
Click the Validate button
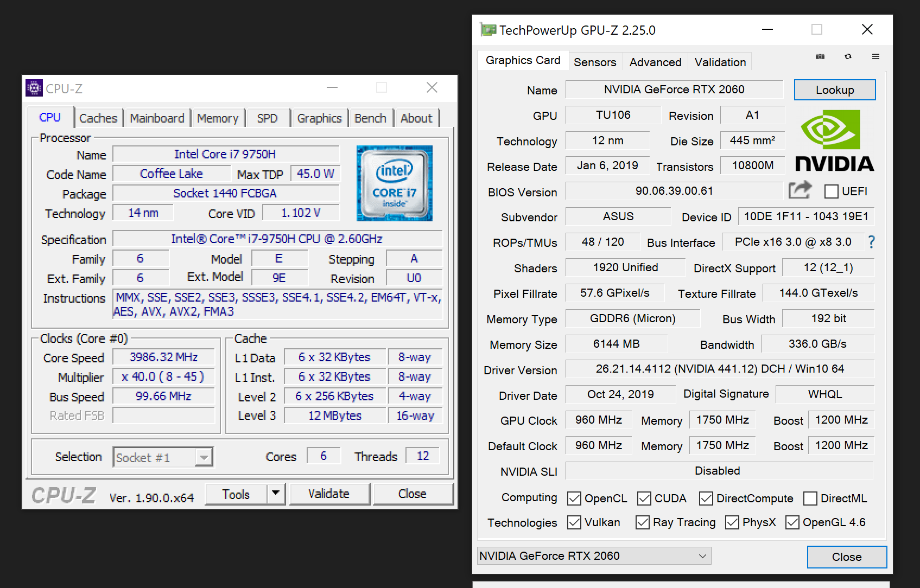point(329,494)
